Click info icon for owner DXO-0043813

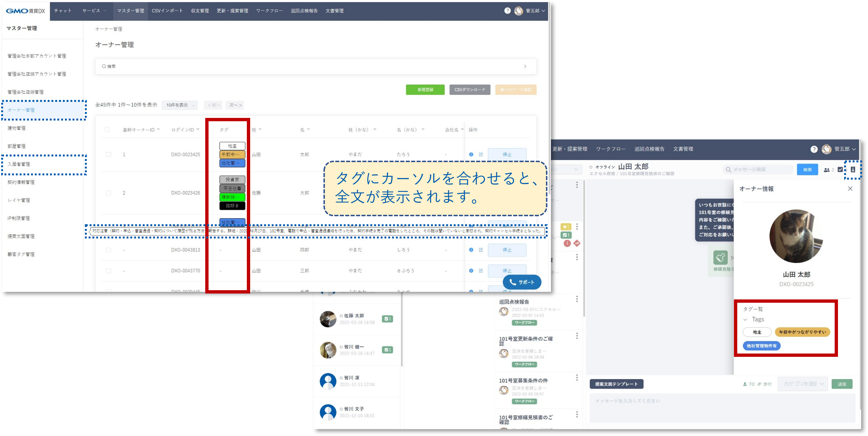pyautogui.click(x=471, y=250)
